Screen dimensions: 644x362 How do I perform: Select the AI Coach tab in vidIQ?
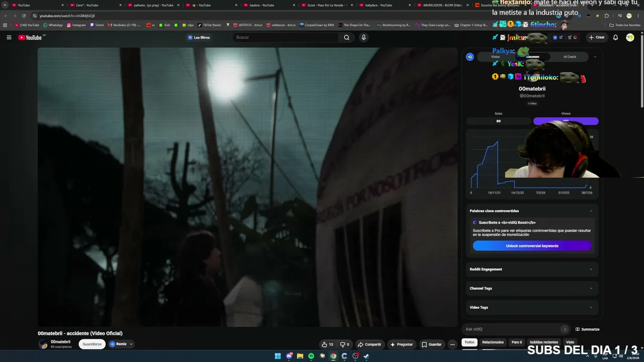pyautogui.click(x=570, y=57)
